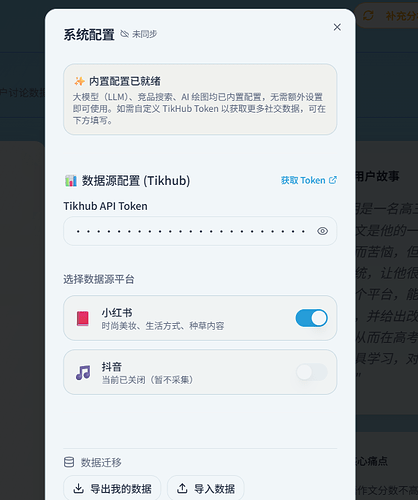Click 导入数据 import button

[206, 489]
